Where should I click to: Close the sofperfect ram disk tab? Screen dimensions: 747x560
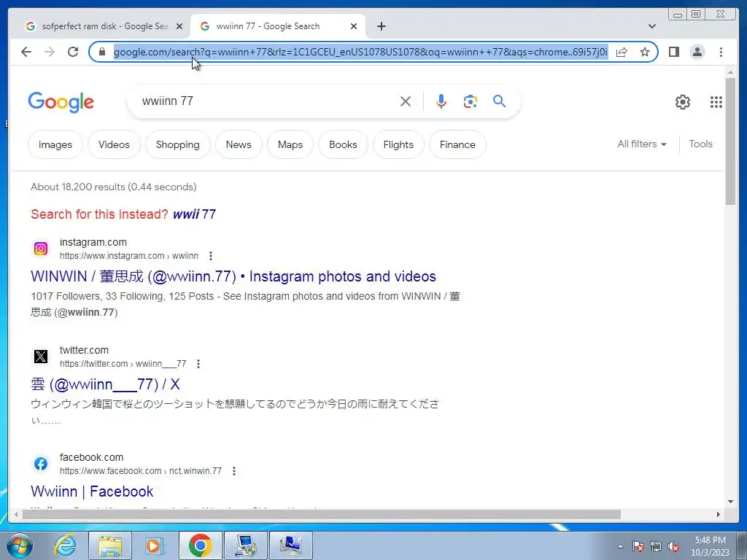(179, 26)
